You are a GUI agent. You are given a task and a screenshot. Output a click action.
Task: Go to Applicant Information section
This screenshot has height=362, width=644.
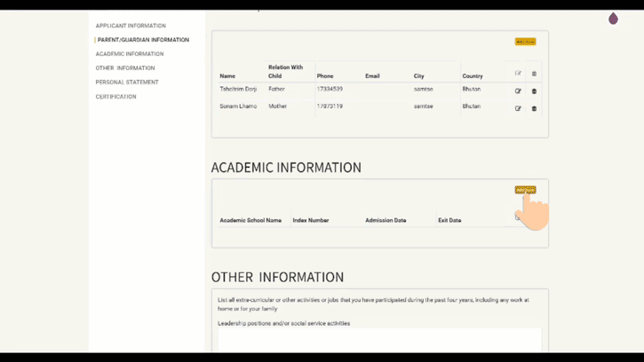click(x=131, y=26)
